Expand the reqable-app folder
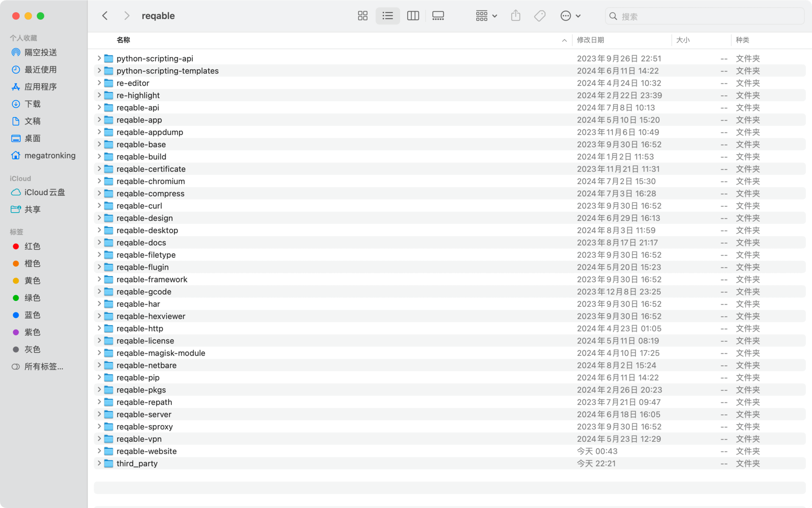This screenshot has height=508, width=812. point(99,120)
